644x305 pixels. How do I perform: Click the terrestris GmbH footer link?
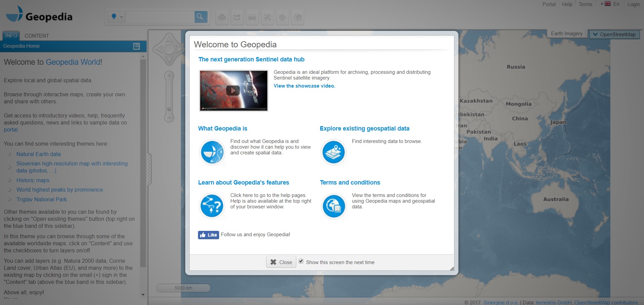point(553,302)
